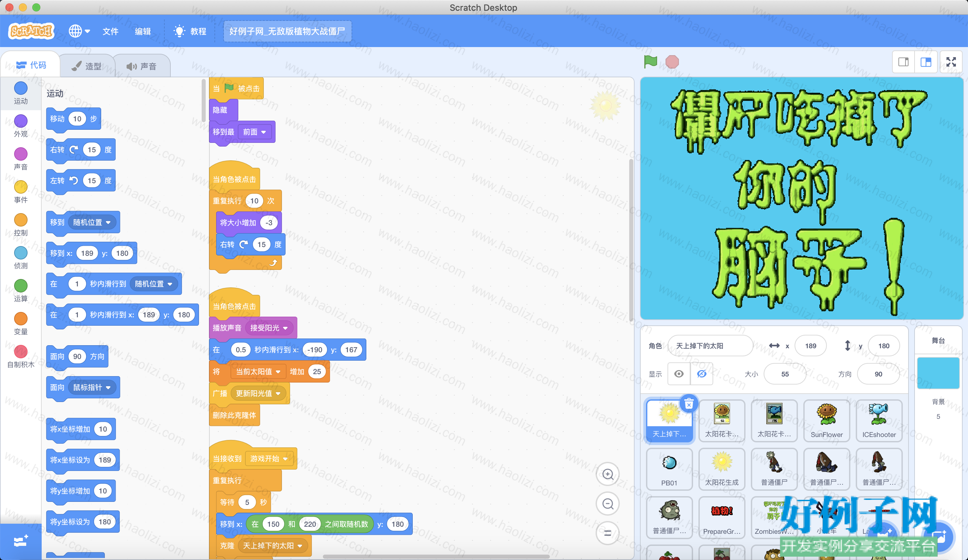Switch to the 代码 tab
This screenshot has width=968, height=560.
(31, 65)
